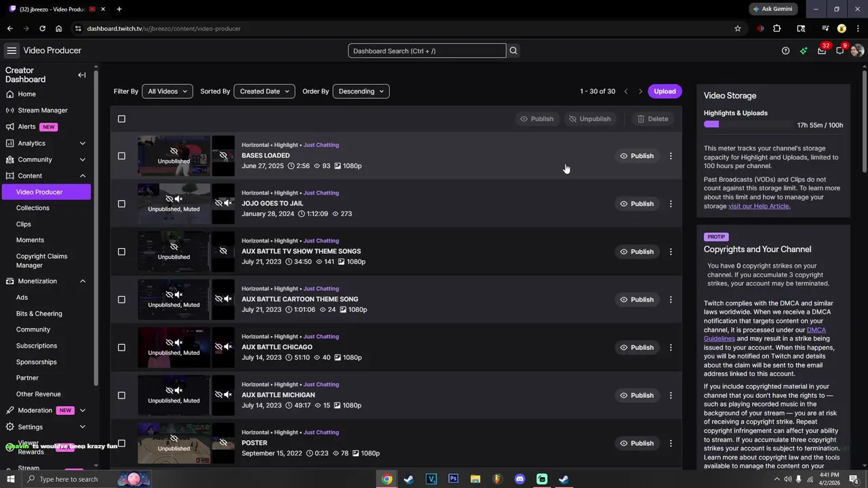Open File Explorer from the taskbar

click(475, 479)
